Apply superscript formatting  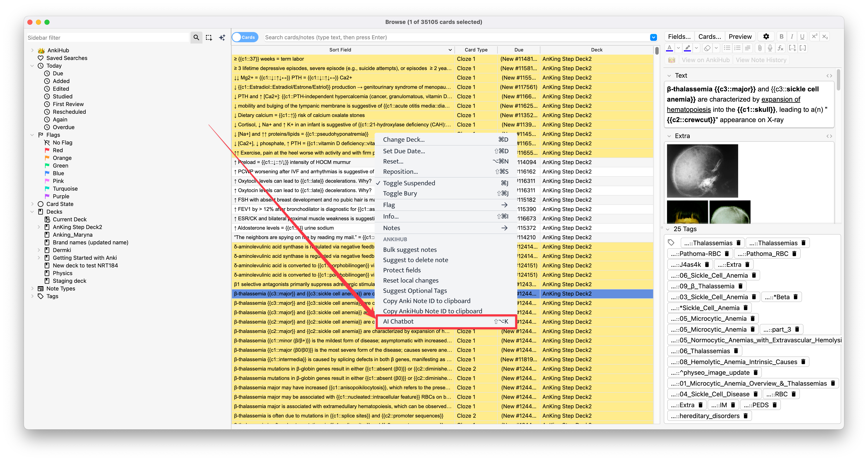tap(814, 37)
